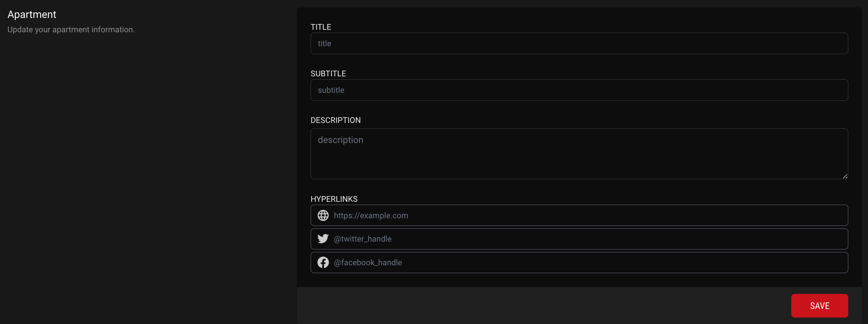Click the @facebook_handle input field
The height and width of the screenshot is (324, 868).
[x=579, y=262]
